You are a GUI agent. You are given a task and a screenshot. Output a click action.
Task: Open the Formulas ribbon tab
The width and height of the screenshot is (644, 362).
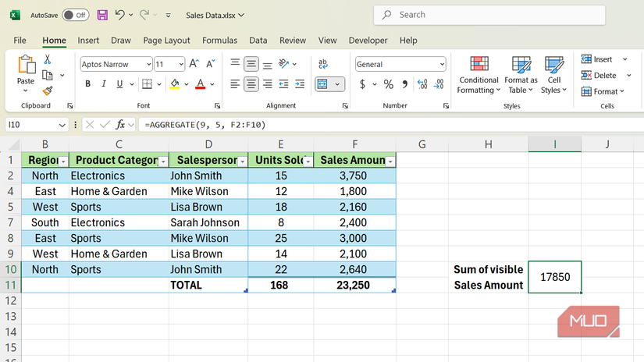point(219,41)
